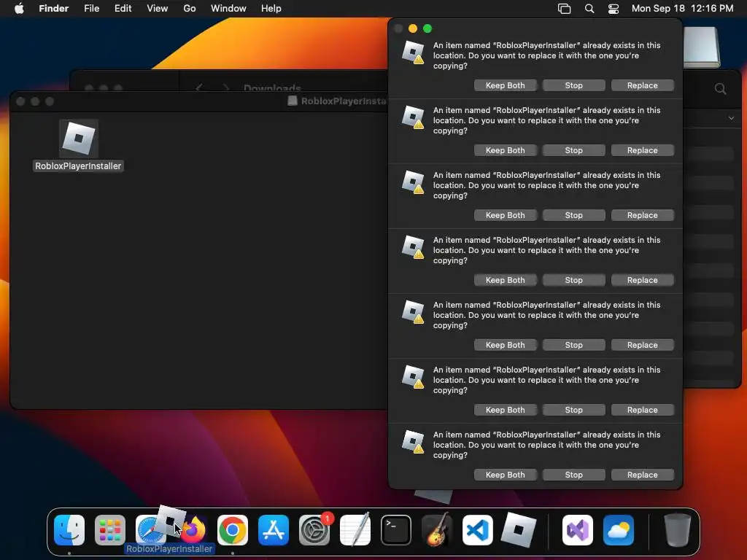Screen dimensions: 747x560
Task: Open the Finder menu in menu bar
Action: pyautogui.click(x=54, y=9)
